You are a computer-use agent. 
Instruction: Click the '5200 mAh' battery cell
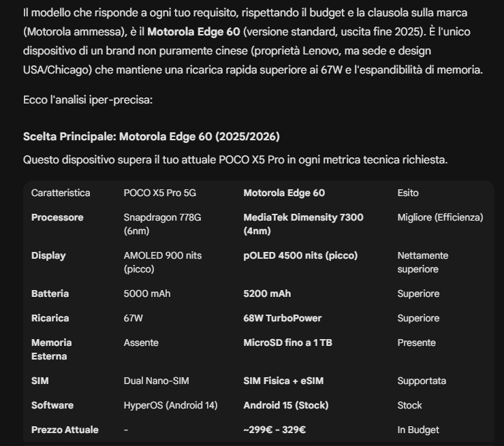click(267, 293)
